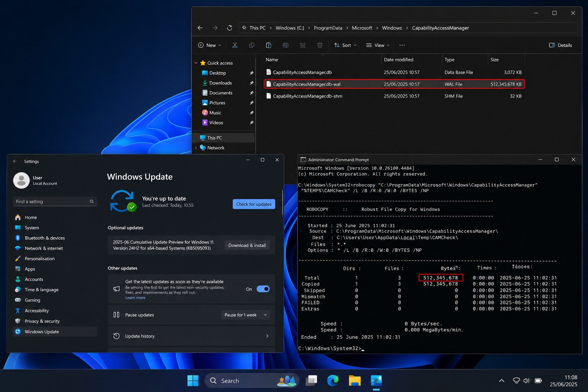Click the Find a setting search field
The width and height of the screenshot is (588, 392).
click(x=55, y=201)
